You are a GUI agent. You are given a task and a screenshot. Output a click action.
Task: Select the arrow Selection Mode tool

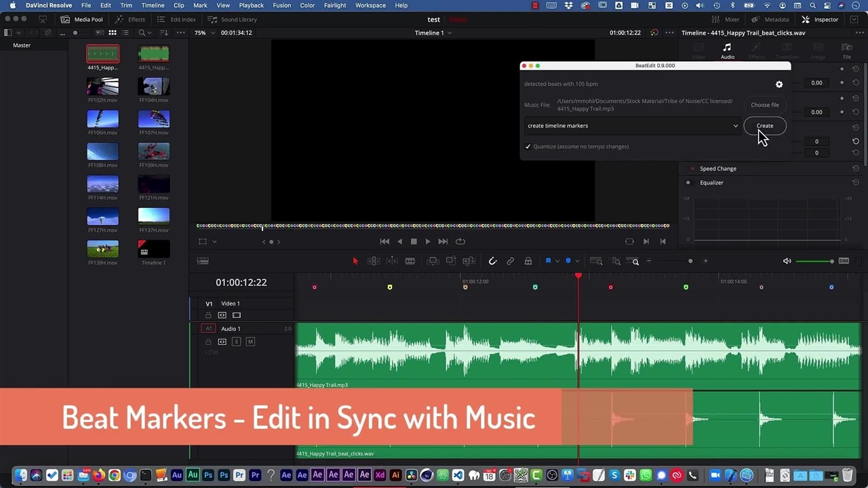pos(355,261)
